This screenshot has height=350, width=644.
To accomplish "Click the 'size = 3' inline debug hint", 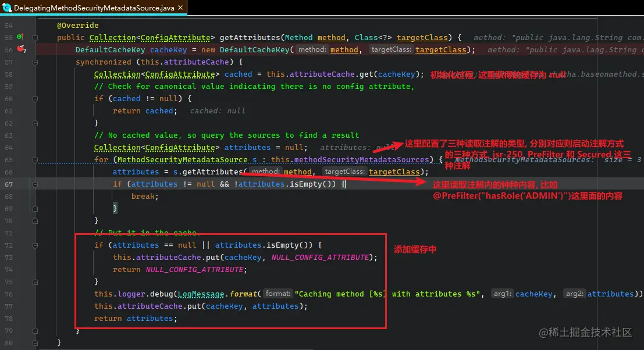I will tap(622, 160).
